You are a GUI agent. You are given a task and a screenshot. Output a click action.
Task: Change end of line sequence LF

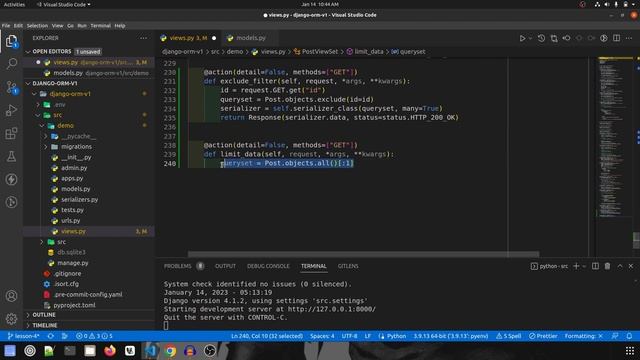coord(368,336)
